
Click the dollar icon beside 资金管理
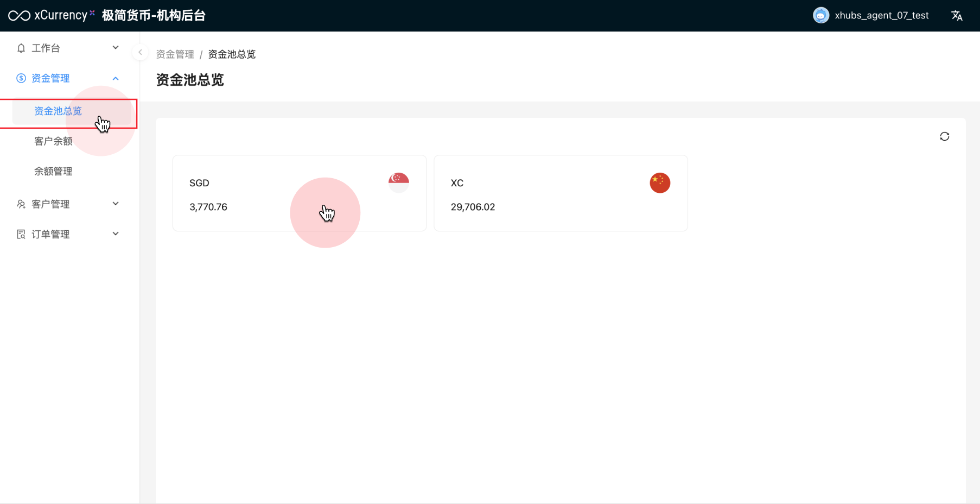click(x=21, y=78)
